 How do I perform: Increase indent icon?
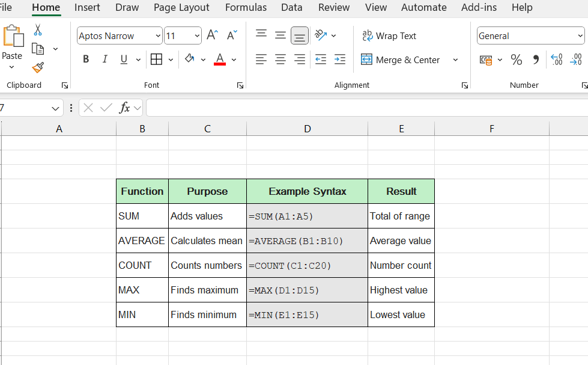click(340, 60)
